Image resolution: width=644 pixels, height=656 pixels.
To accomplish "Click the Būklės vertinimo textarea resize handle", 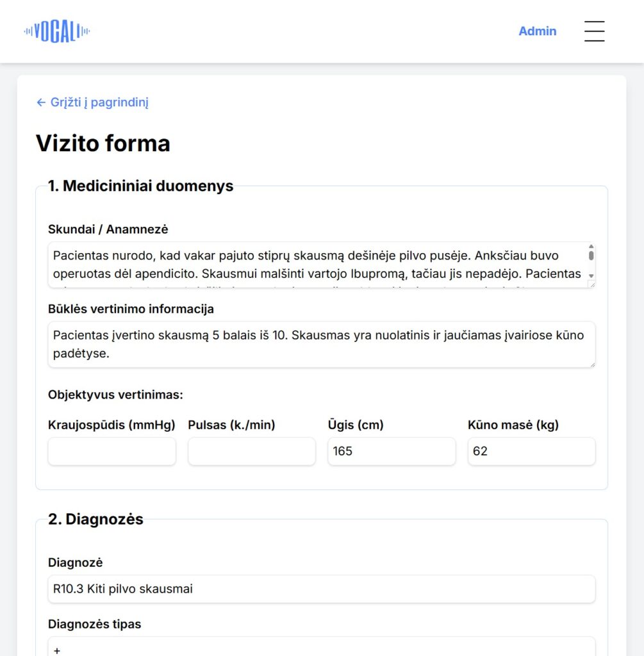I will coord(591,364).
